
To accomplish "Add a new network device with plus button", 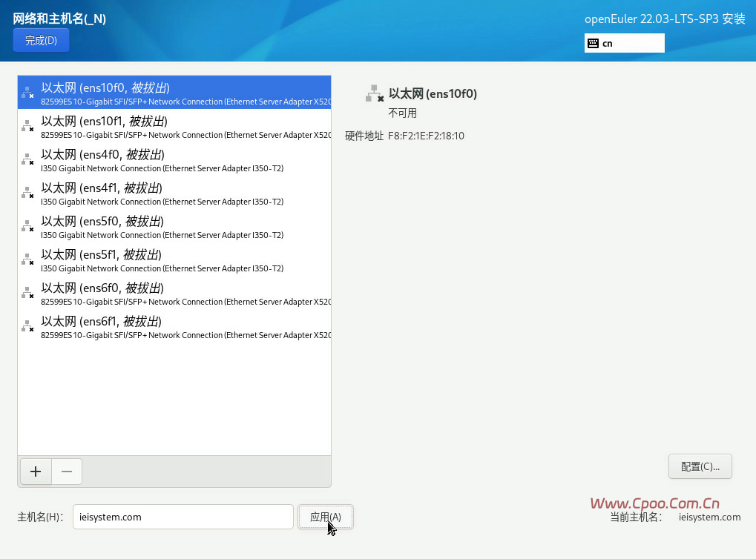I will (36, 472).
